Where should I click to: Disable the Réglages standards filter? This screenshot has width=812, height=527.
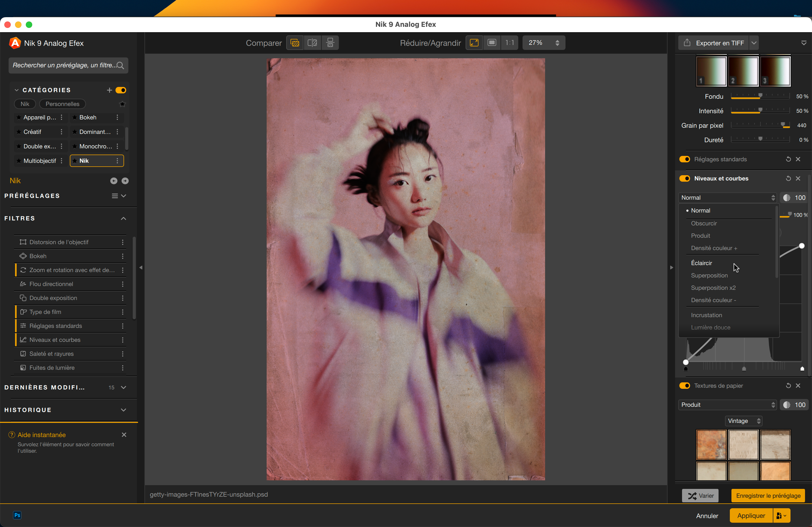684,159
